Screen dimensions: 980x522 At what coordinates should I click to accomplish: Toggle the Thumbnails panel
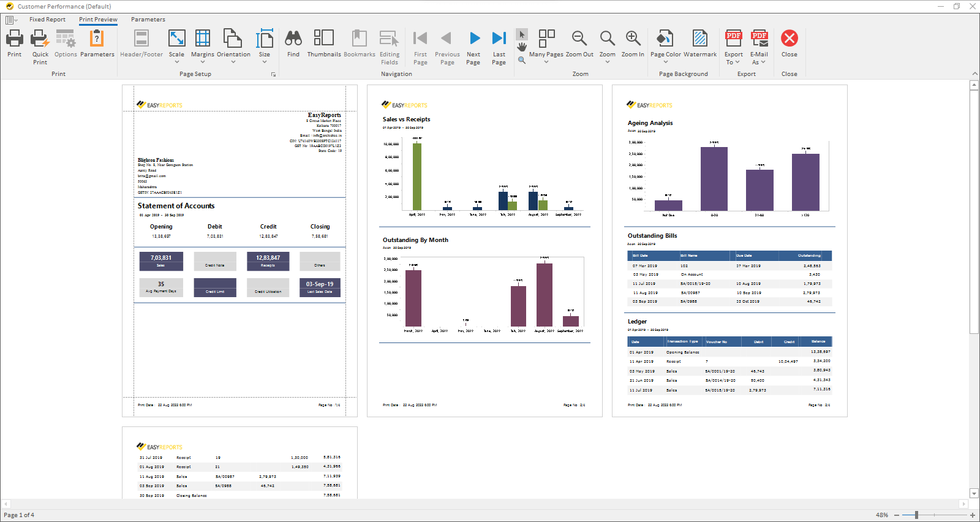(x=323, y=39)
